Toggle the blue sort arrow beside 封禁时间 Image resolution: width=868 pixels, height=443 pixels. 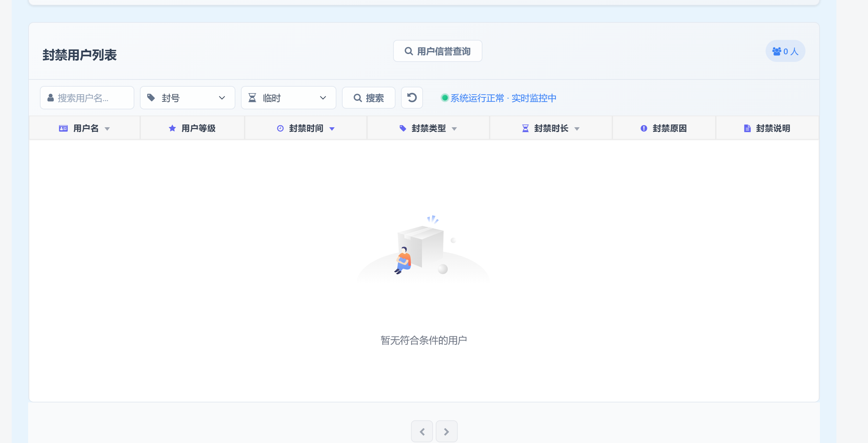pyautogui.click(x=332, y=129)
